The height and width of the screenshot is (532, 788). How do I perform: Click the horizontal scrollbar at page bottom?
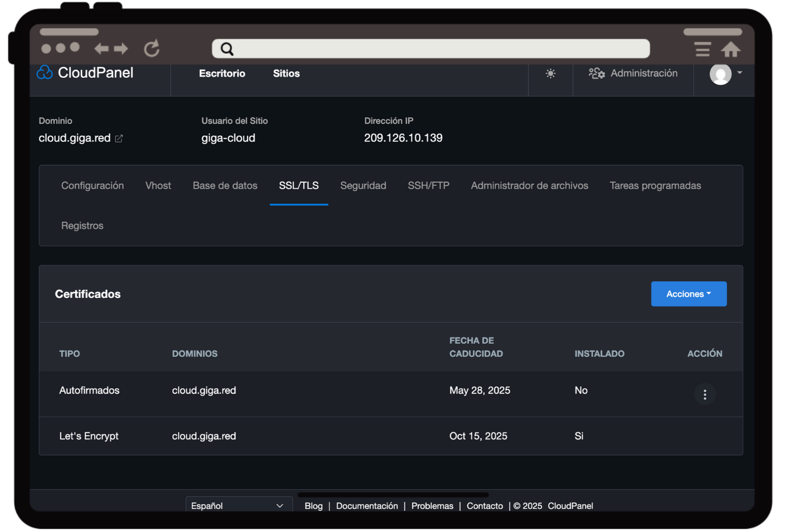[393, 495]
